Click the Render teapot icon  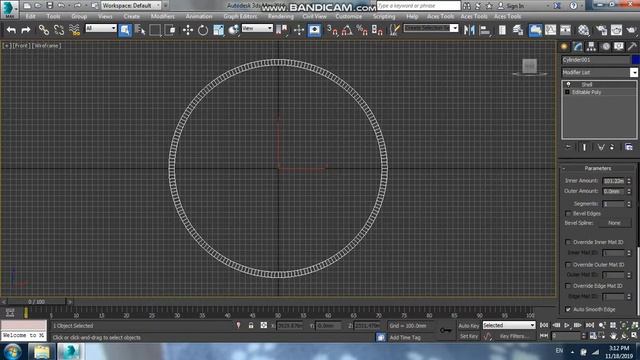pyautogui.click(x=631, y=30)
